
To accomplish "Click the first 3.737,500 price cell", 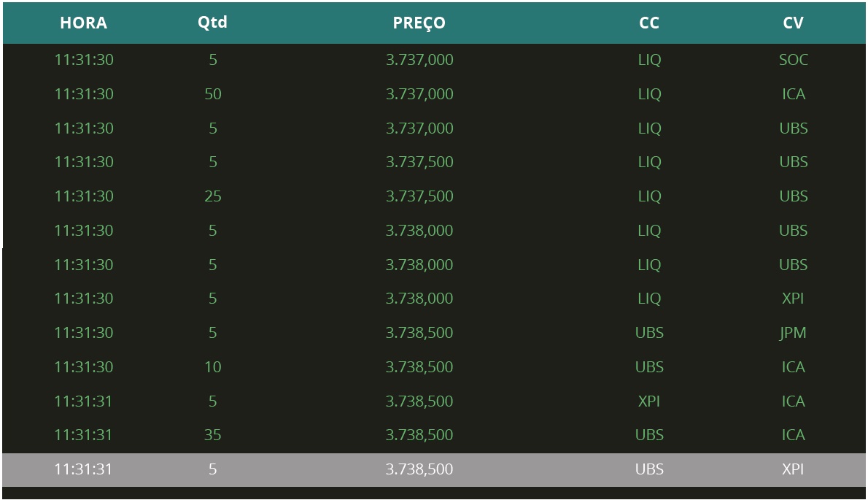I will pos(419,162).
